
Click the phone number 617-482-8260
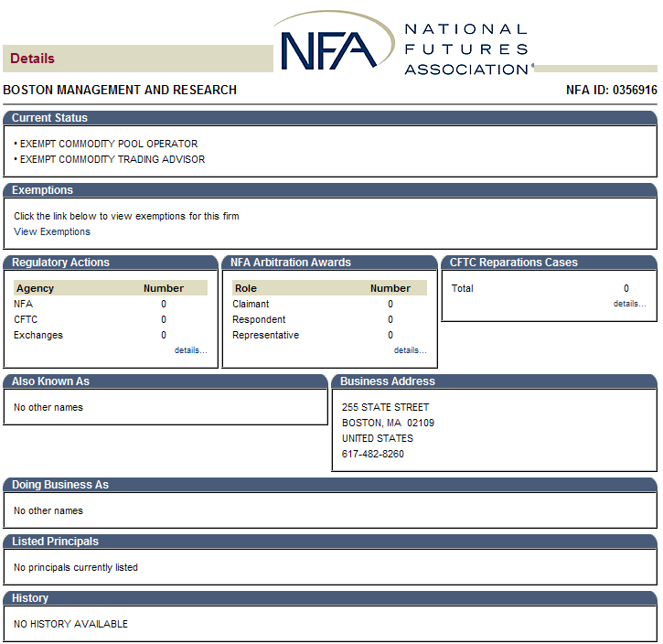coord(373,455)
